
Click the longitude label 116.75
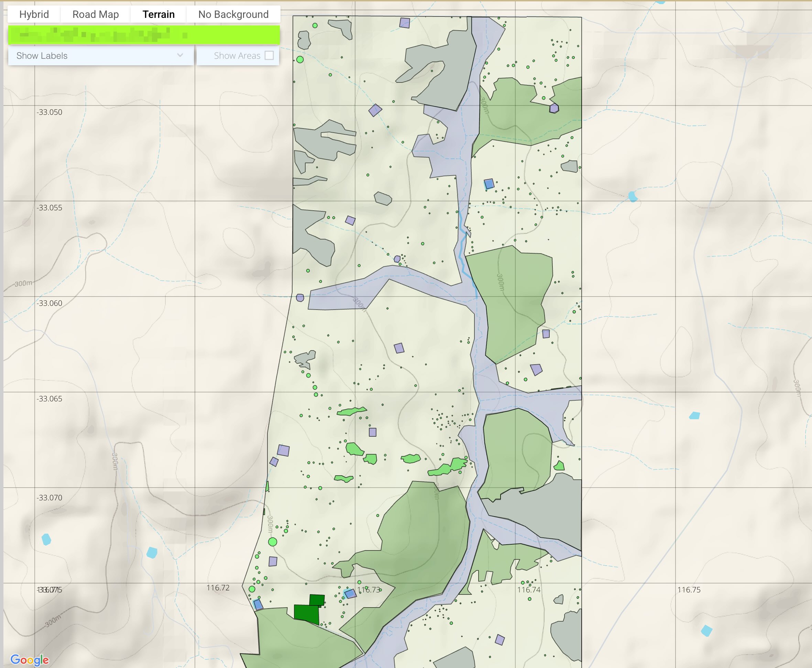point(689,590)
